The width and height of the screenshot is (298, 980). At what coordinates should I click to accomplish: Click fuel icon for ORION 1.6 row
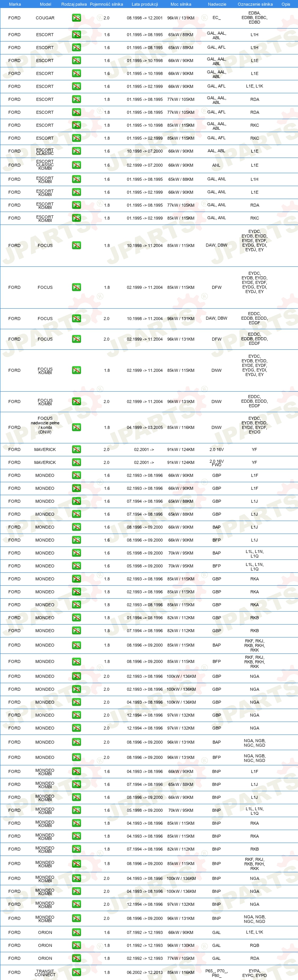tap(76, 932)
